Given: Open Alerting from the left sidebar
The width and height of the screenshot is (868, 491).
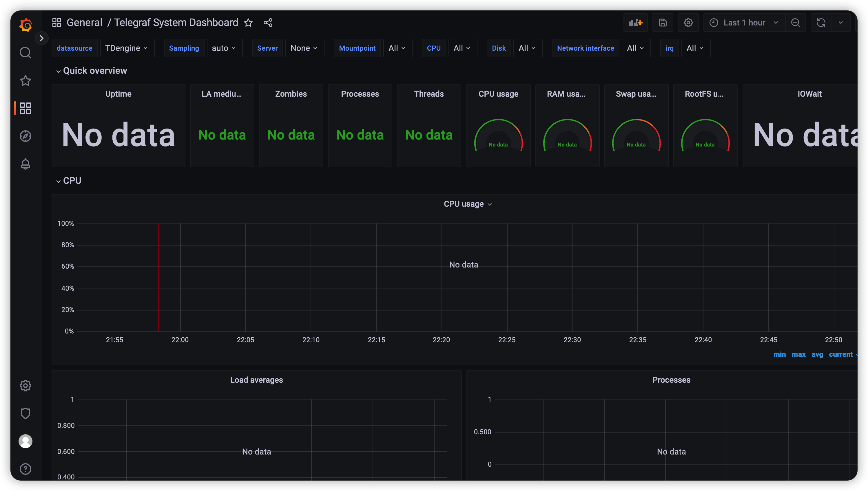Looking at the screenshot, I should [25, 164].
